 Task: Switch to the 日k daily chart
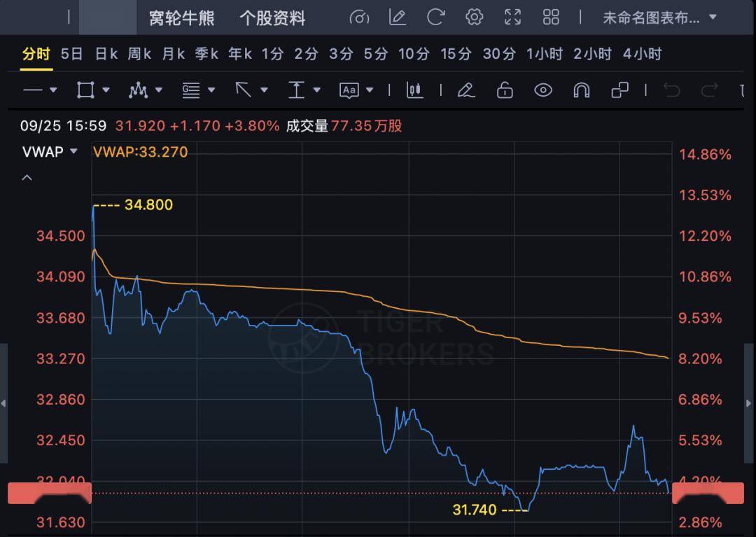coord(106,54)
